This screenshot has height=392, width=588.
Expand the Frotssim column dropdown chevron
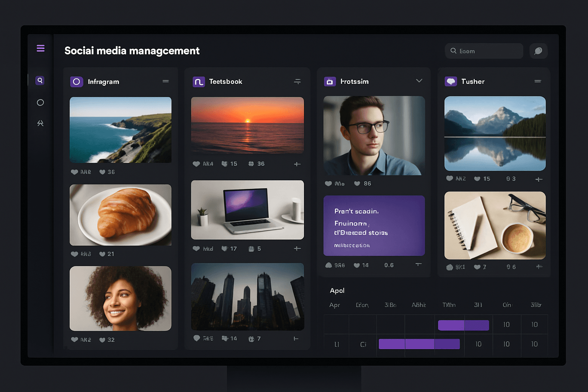pyautogui.click(x=419, y=81)
